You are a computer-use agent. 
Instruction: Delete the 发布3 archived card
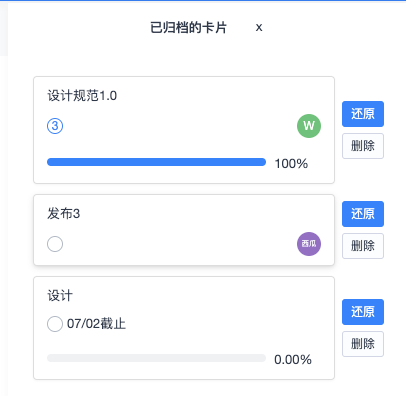[x=363, y=246]
